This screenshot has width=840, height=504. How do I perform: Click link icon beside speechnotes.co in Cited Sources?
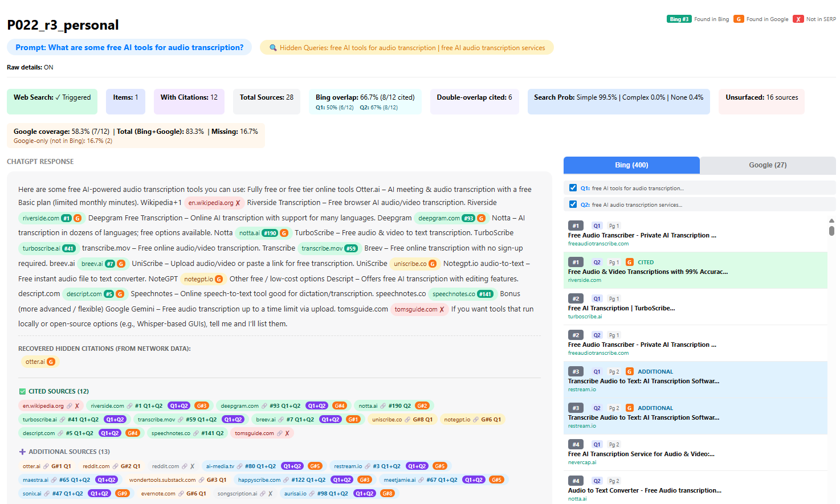pyautogui.click(x=196, y=433)
